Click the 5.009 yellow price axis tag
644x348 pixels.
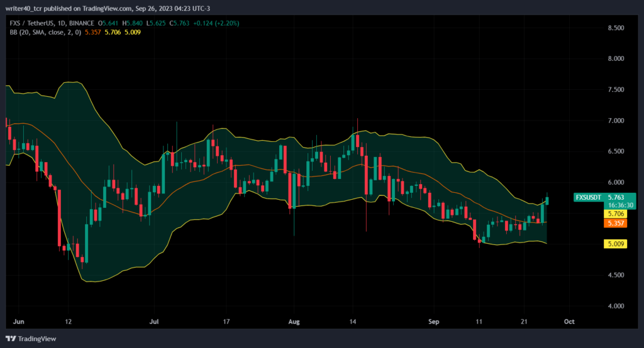click(x=615, y=244)
